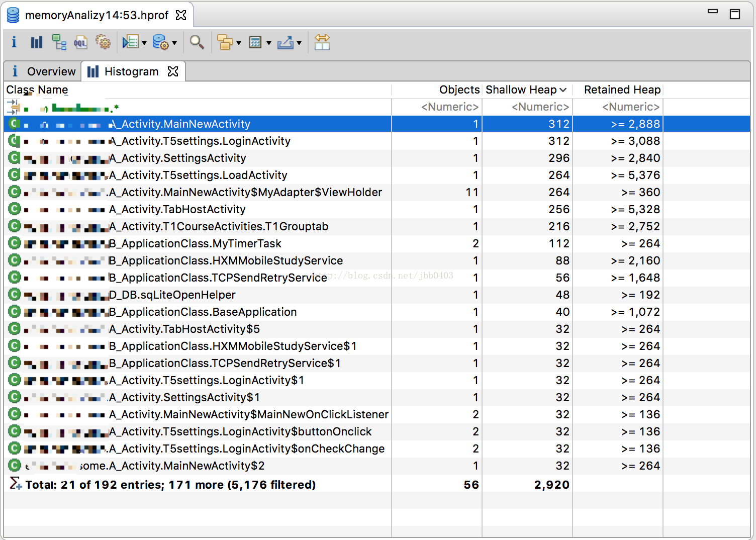Sort by the Class Name column header
Viewport: 756px width, 540px height.
[x=198, y=90]
